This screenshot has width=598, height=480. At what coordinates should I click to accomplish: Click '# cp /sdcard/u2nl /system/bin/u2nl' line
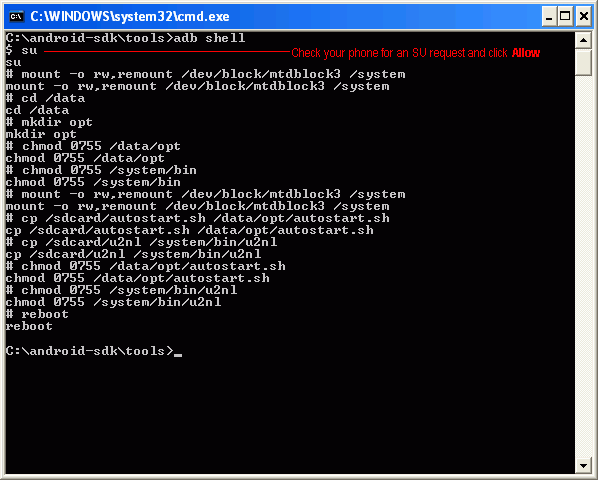[x=141, y=242]
